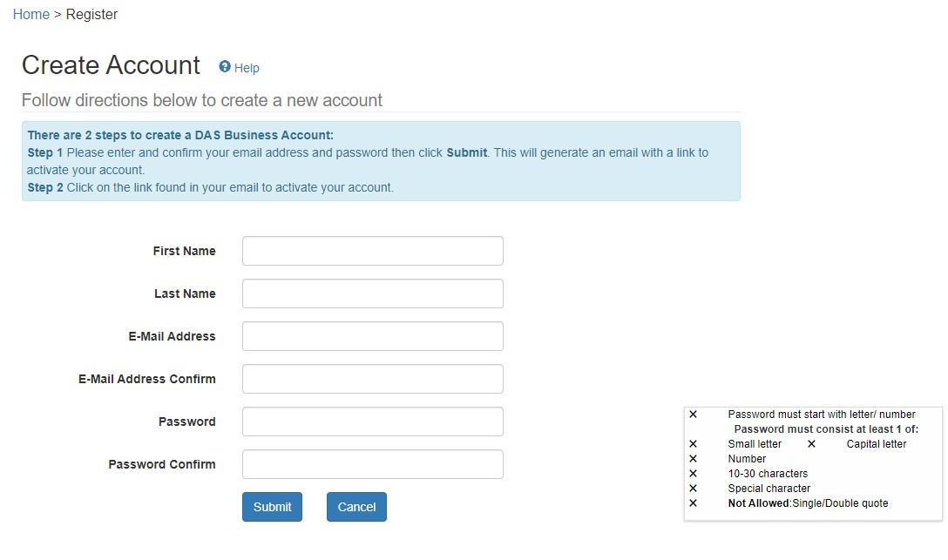This screenshot has width=948, height=560.
Task: Open the Help link text
Action: click(247, 68)
